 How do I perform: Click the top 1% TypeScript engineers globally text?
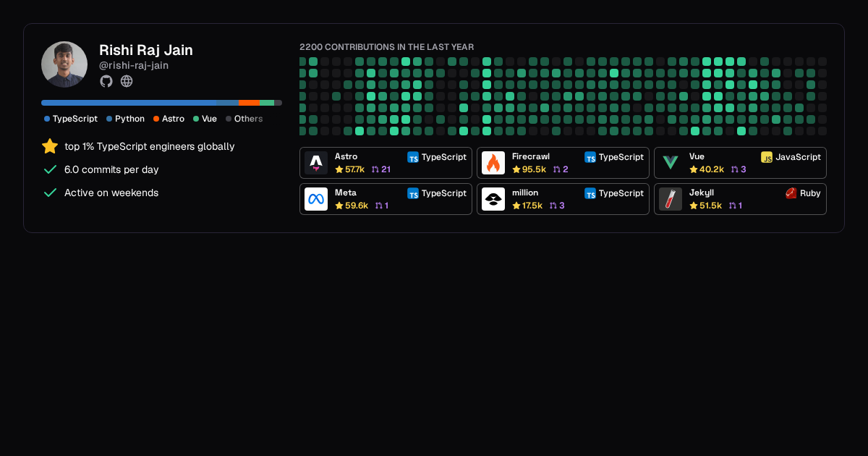[150, 146]
